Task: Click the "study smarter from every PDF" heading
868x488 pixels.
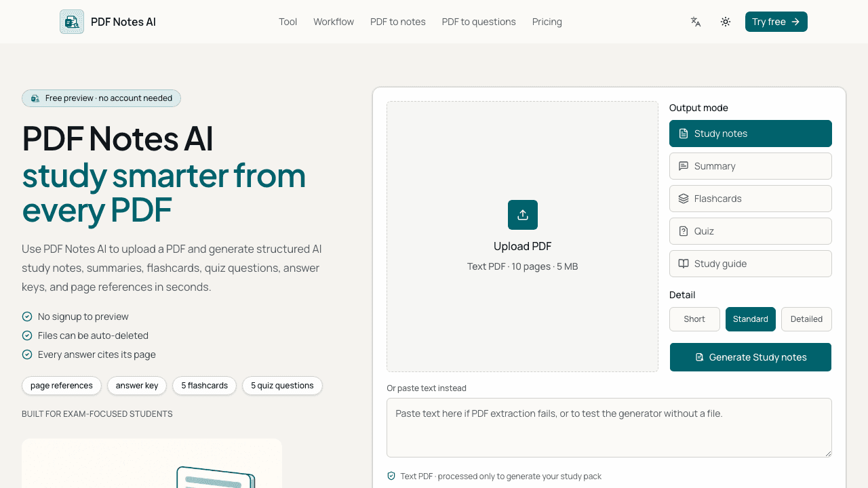Action: [x=163, y=192]
